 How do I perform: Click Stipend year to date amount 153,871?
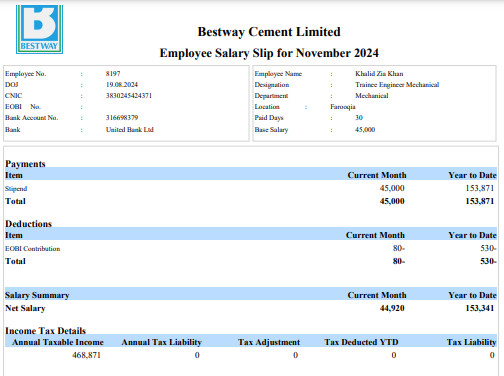pos(480,188)
